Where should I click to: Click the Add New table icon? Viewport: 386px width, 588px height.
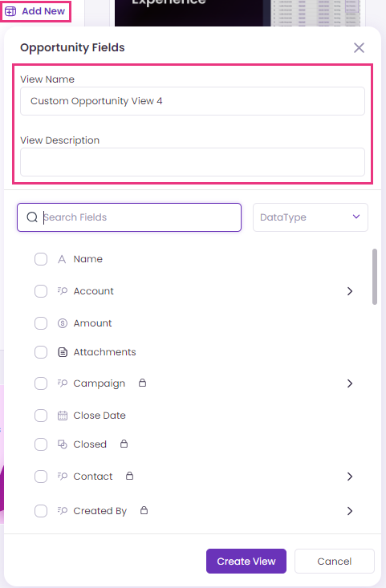click(10, 11)
